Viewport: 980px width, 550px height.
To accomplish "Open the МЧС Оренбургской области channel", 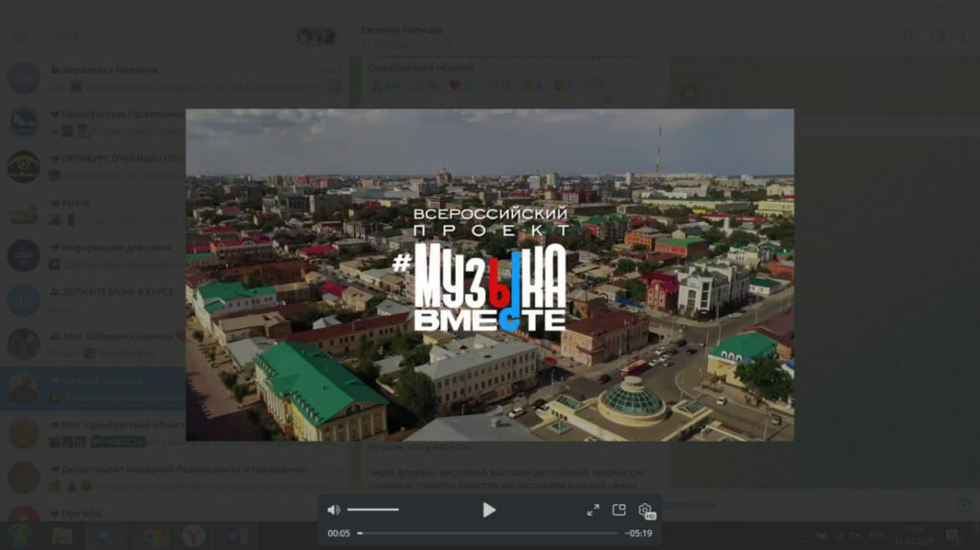I will click(94, 433).
